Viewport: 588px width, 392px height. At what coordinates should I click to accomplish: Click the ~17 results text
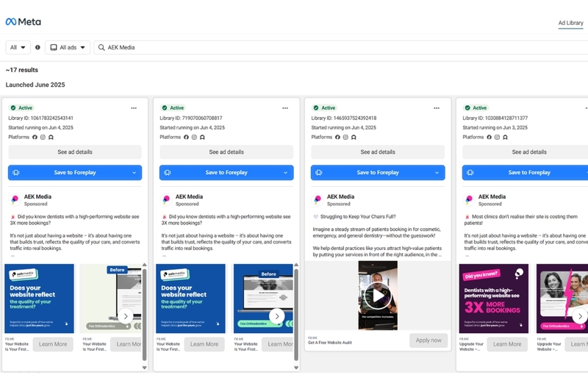point(22,70)
